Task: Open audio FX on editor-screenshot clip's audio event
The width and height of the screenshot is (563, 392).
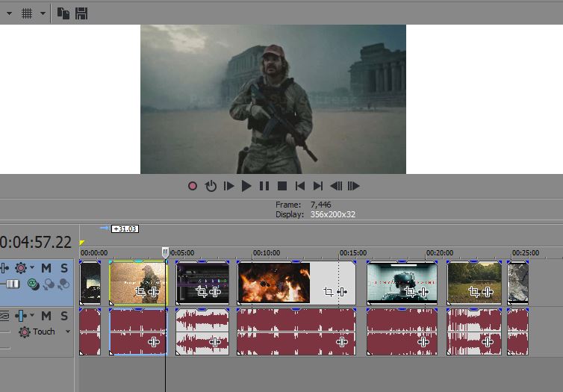Action: click(215, 342)
